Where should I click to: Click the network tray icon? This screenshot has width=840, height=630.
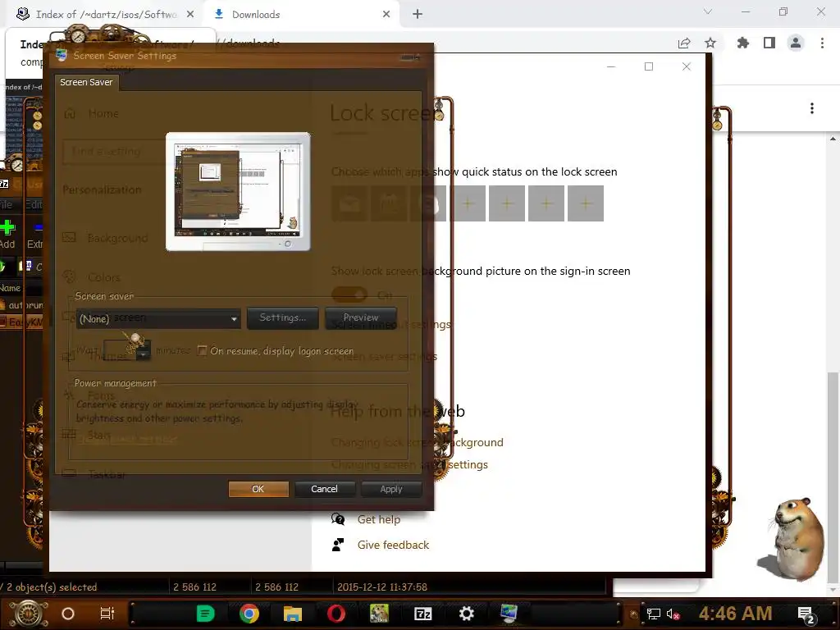tap(653, 614)
